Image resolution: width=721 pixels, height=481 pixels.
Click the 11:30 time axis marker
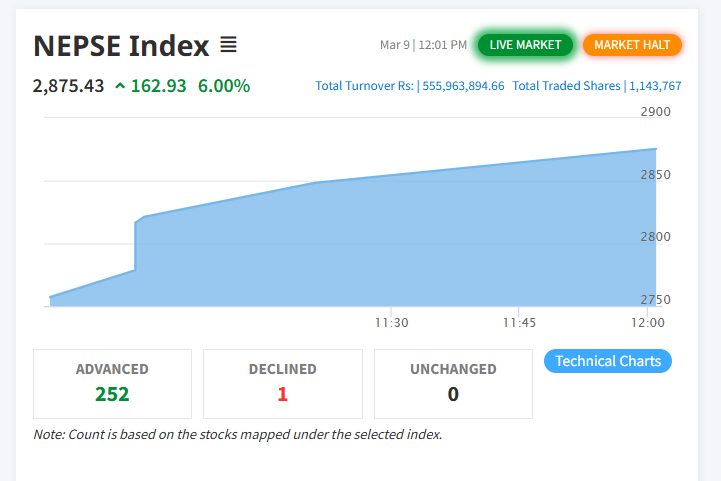[x=391, y=323]
